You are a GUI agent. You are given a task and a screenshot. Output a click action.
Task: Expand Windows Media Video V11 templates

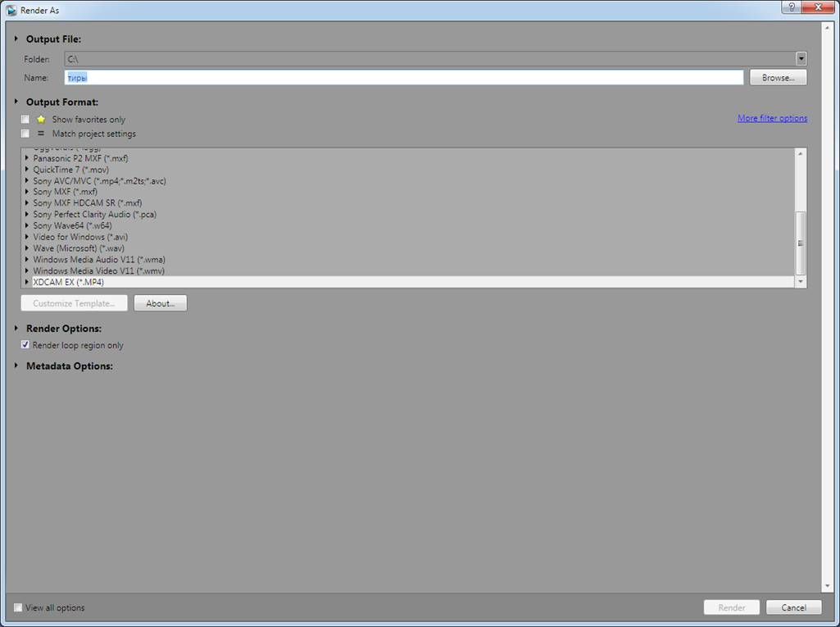point(27,270)
